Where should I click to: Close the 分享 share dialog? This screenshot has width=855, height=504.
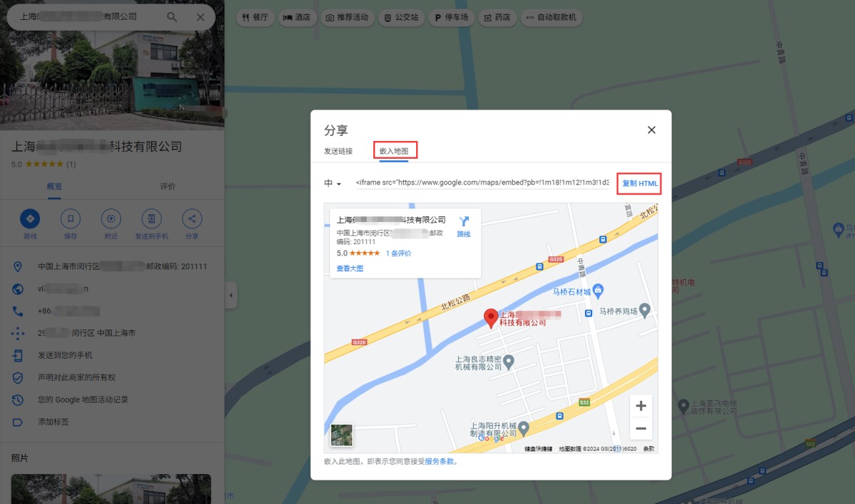651,130
